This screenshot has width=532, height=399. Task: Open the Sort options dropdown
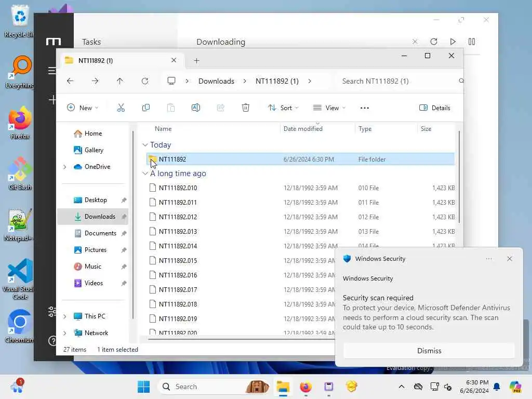(x=283, y=108)
